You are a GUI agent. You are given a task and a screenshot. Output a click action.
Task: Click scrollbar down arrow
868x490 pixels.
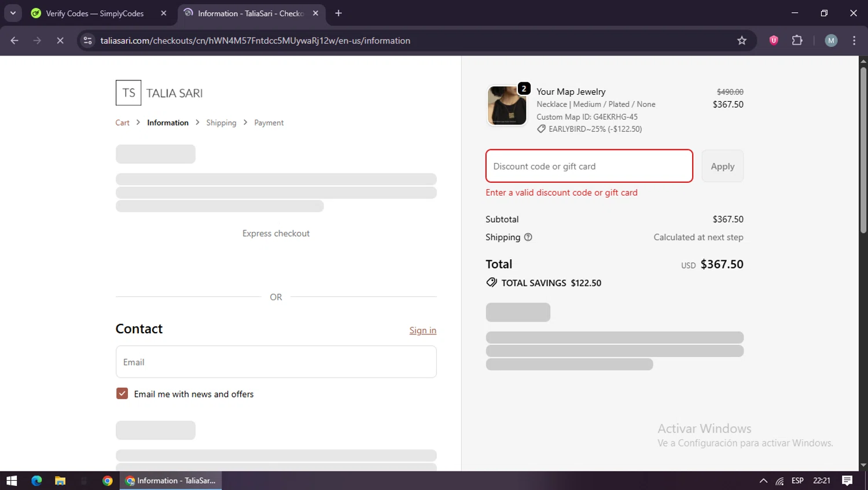(863, 465)
